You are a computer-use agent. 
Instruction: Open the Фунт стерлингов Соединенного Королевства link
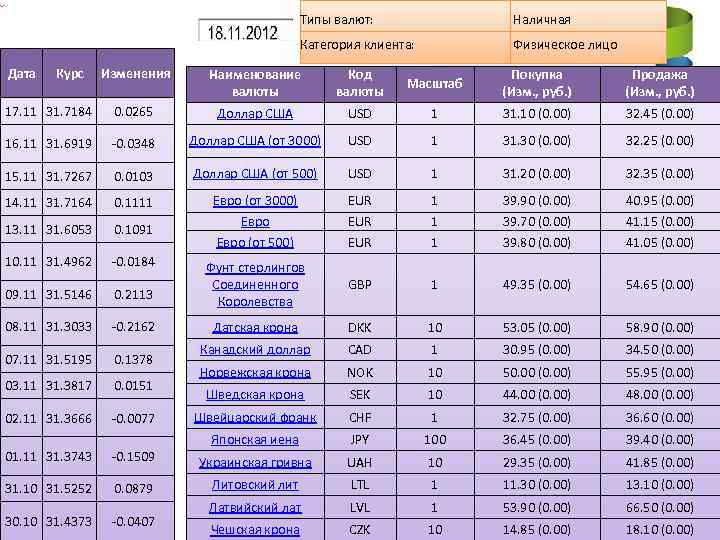pos(255,285)
